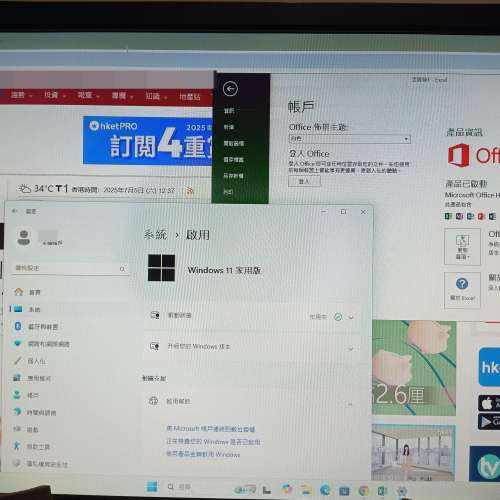The image size is (500, 500).
Task: Select System (系統) in Settings sidebar
Action: click(27, 309)
